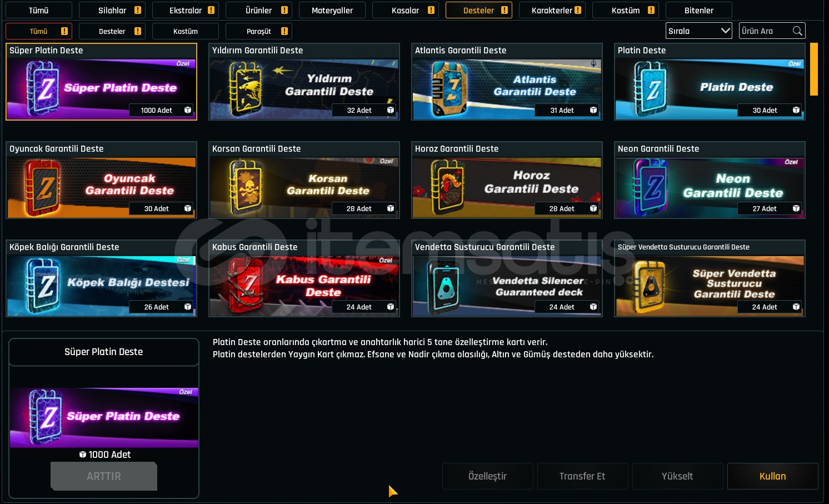This screenshot has height=504, width=829.
Task: Expand the Sırala dropdown arrow
Action: (x=725, y=31)
